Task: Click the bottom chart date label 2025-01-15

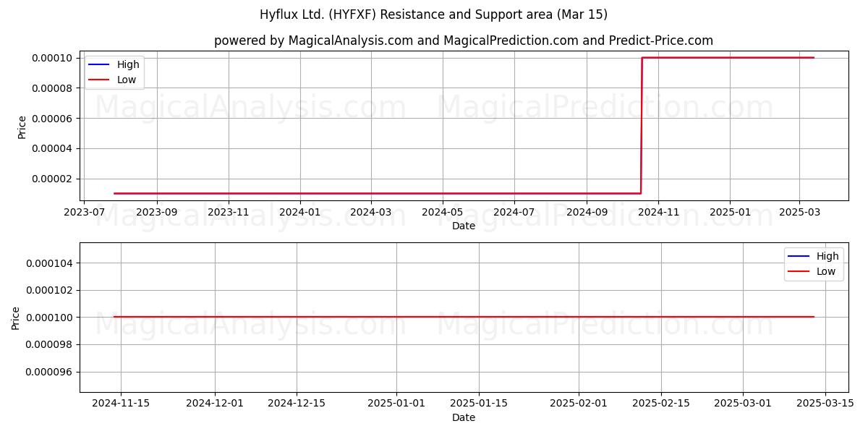Action: (479, 404)
